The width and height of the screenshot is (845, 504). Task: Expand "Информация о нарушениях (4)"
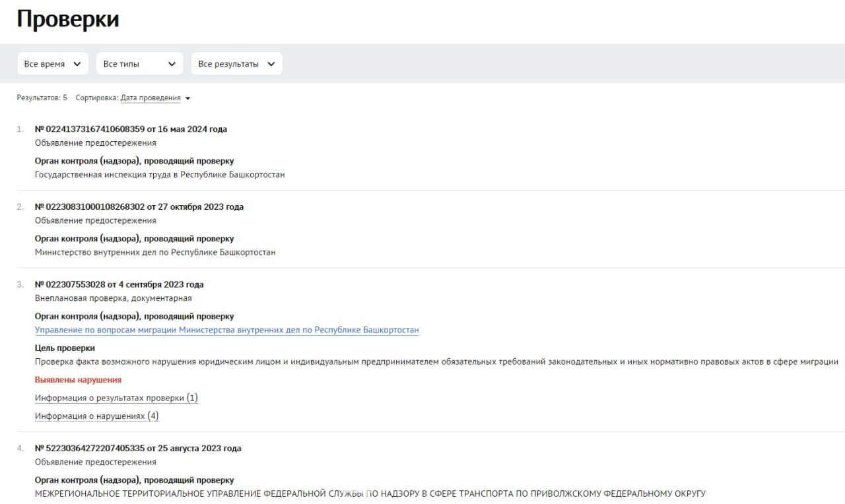point(96,416)
